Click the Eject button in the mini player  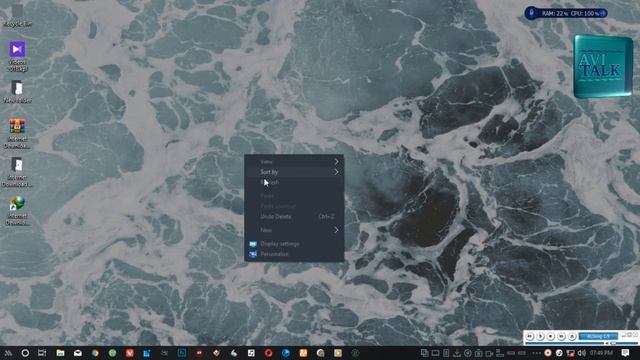pos(572,336)
